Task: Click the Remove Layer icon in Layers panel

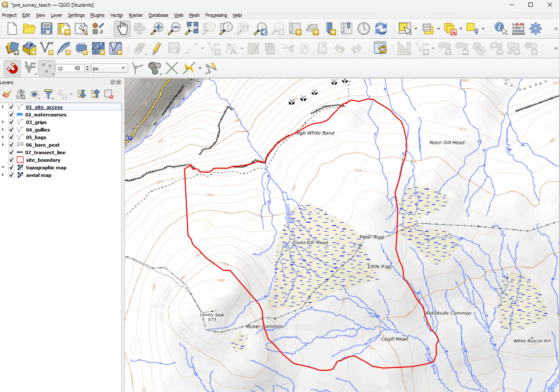Action: pos(108,95)
